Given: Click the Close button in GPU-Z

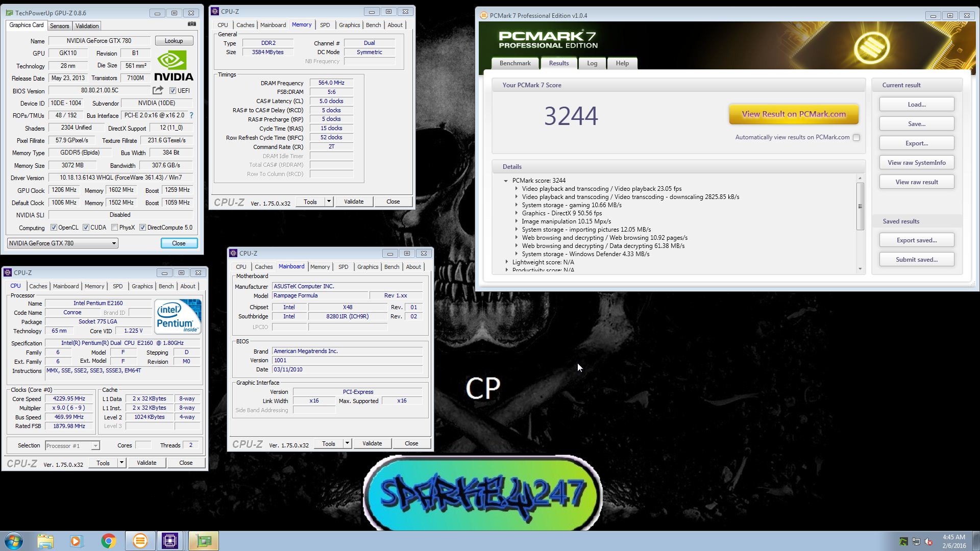Looking at the screenshot, I should pos(179,243).
